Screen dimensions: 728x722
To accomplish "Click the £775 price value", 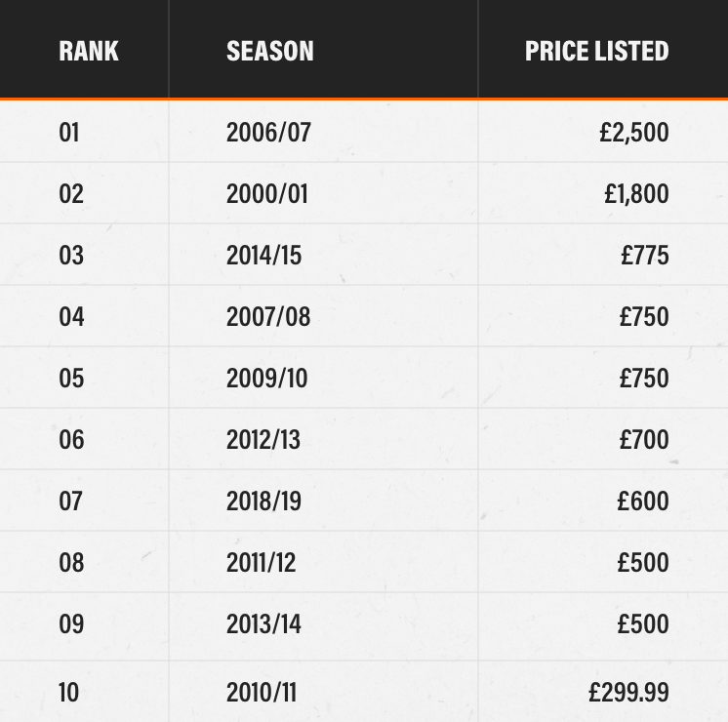I will click(x=645, y=255).
